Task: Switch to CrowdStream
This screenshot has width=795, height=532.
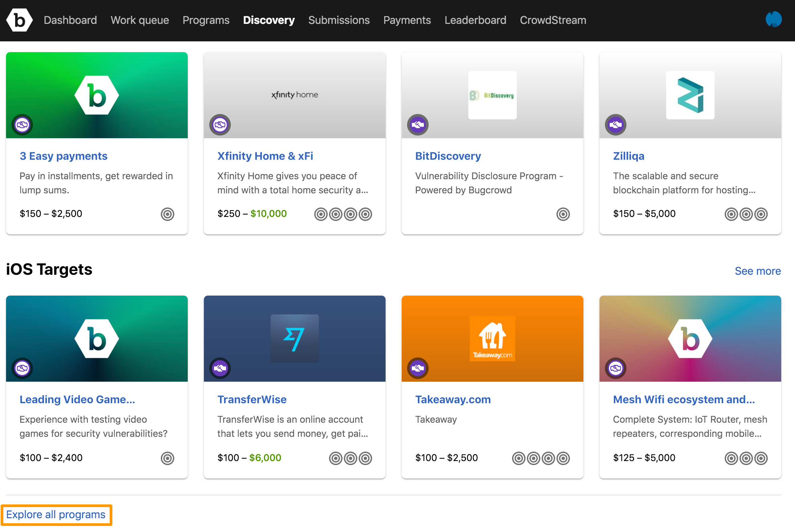Action: (553, 21)
